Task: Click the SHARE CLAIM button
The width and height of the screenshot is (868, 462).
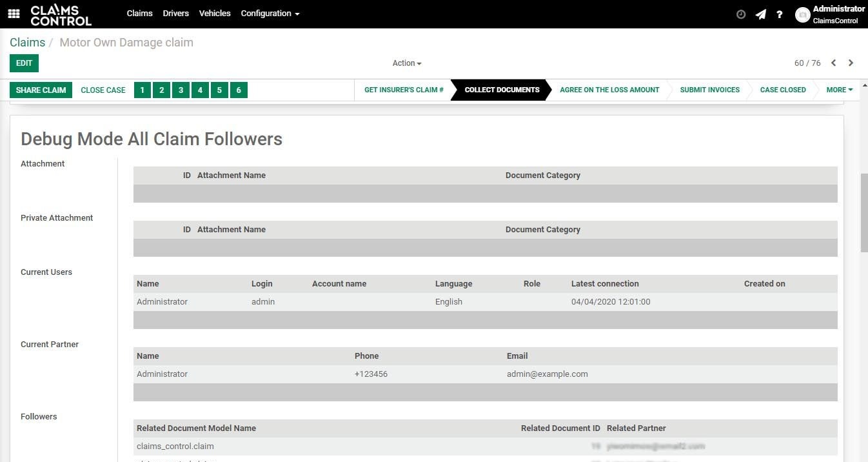Action: pos(41,90)
